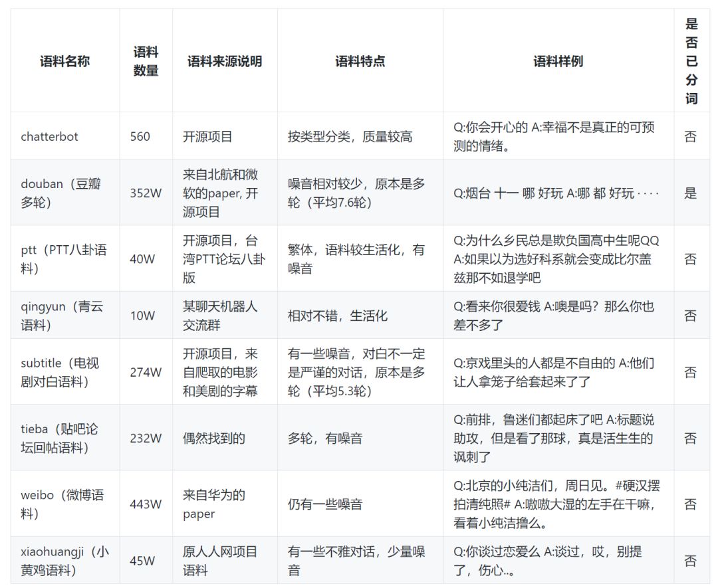The height and width of the screenshot is (588, 718).
Task: Select the 274W quantity cell
Action: [x=146, y=373]
